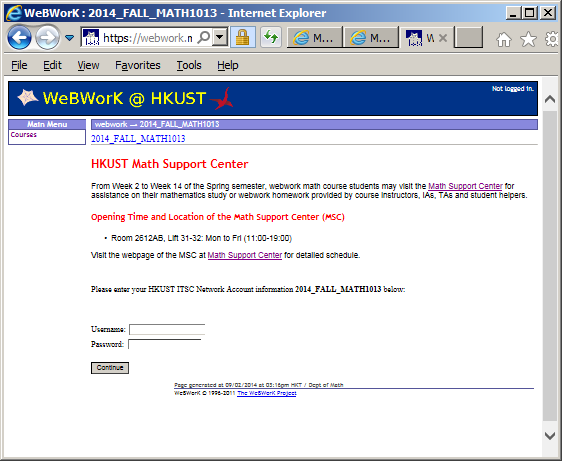This screenshot has width=562, height=461.
Task: Click the refresh page icon
Action: tap(271, 37)
